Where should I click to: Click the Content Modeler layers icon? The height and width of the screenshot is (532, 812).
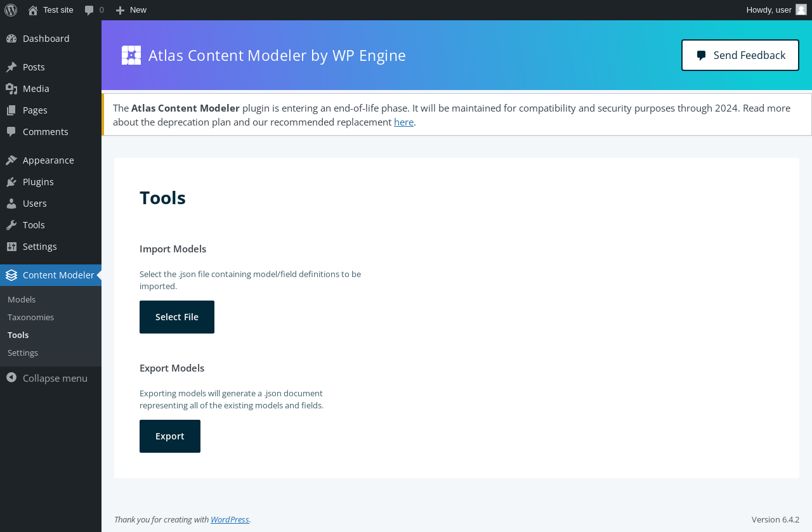pyautogui.click(x=11, y=275)
